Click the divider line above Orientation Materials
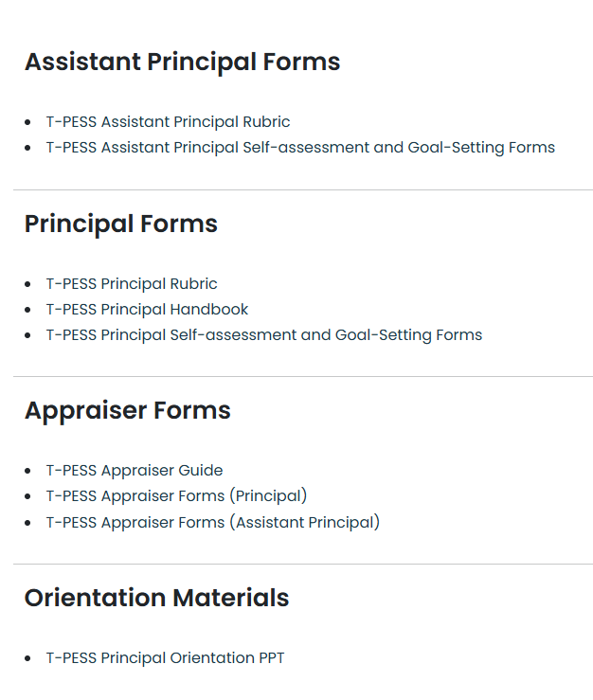The image size is (593, 700). (303, 564)
